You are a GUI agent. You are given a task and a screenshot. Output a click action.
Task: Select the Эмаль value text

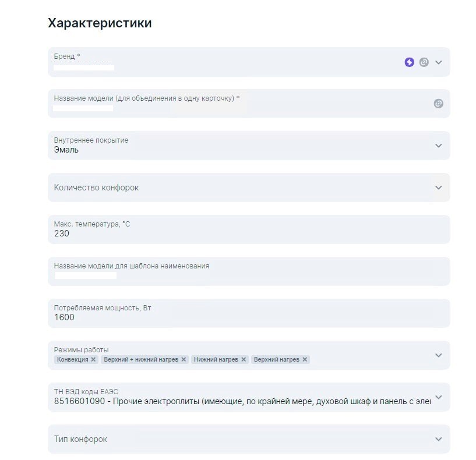pyautogui.click(x=66, y=150)
